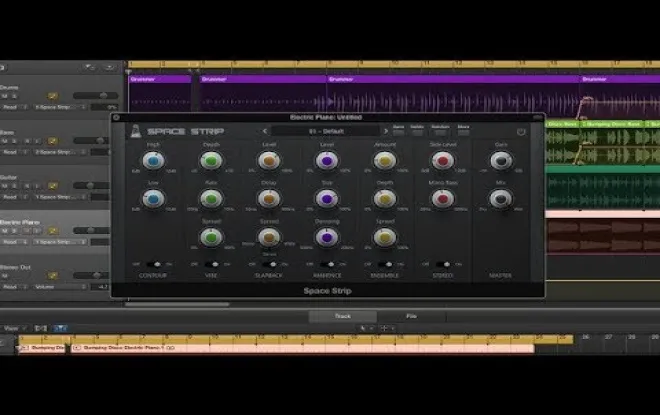Toggle the AMBIENCE section on/off switch
The image size is (660, 415).
click(327, 264)
